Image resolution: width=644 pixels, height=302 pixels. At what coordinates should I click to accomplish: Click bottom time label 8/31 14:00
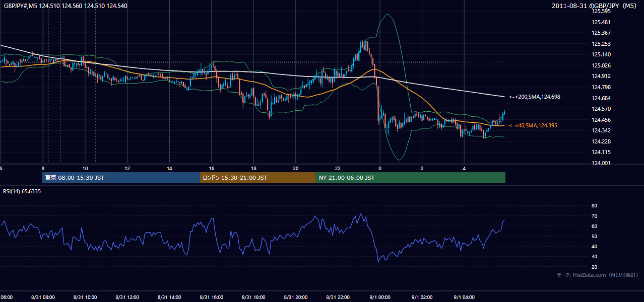169,297
